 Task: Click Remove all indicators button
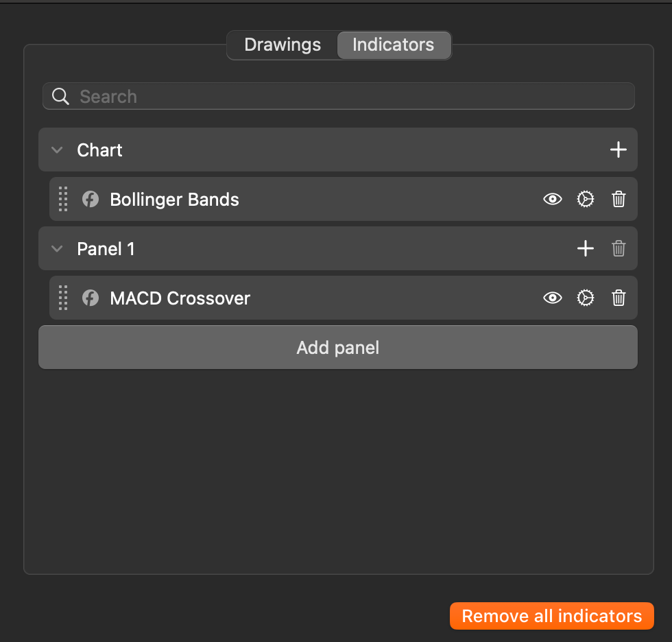[x=551, y=616]
